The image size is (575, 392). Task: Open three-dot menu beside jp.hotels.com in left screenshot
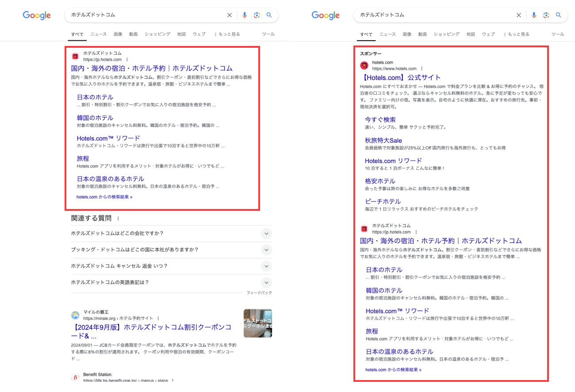(x=127, y=59)
